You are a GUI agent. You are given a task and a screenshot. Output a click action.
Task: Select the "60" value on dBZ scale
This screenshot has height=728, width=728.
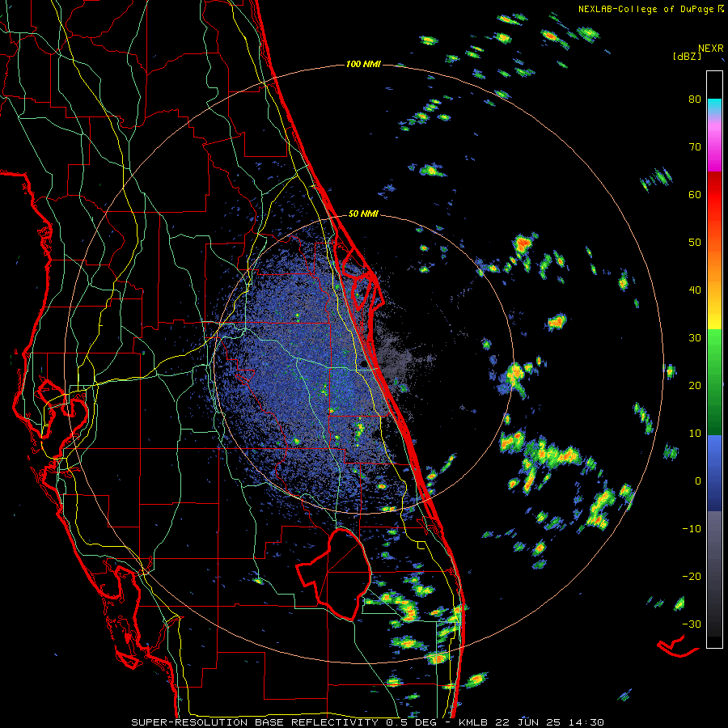click(695, 194)
